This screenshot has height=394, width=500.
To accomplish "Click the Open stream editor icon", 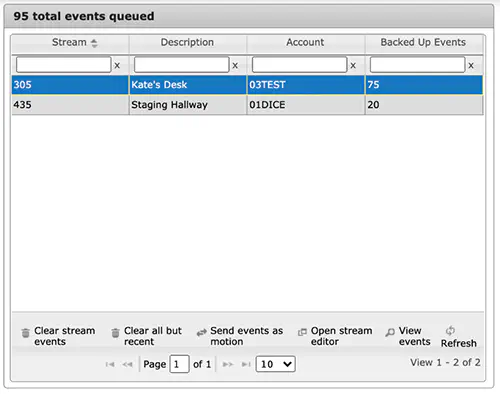I will (302, 332).
